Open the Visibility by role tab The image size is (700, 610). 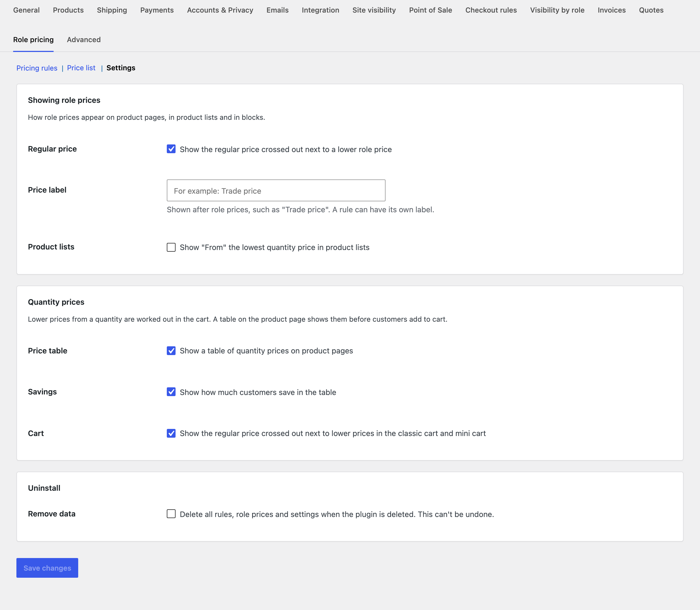tap(557, 10)
